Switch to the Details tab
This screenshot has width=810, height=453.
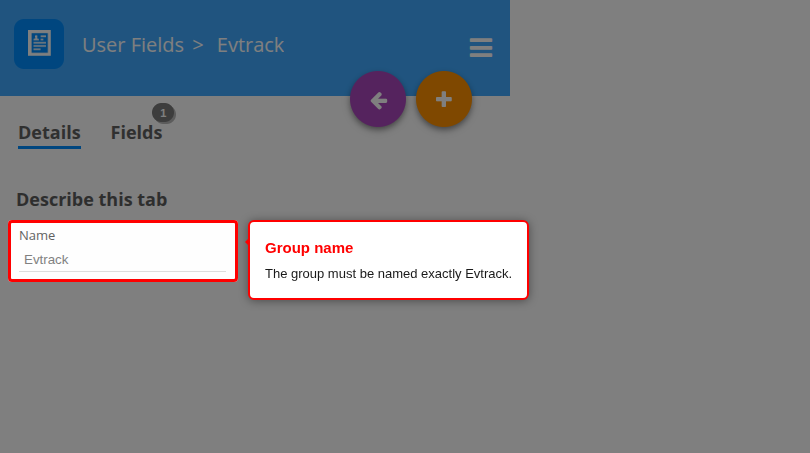pos(50,133)
